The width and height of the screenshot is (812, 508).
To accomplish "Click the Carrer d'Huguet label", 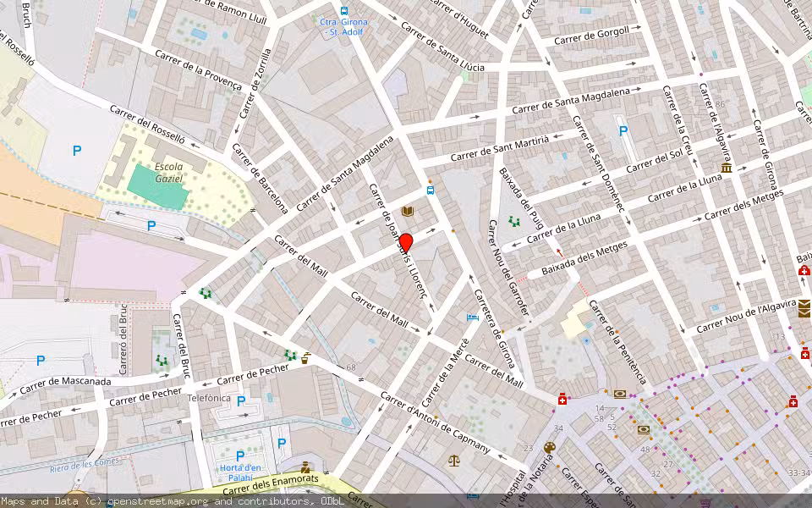I will point(458,19).
